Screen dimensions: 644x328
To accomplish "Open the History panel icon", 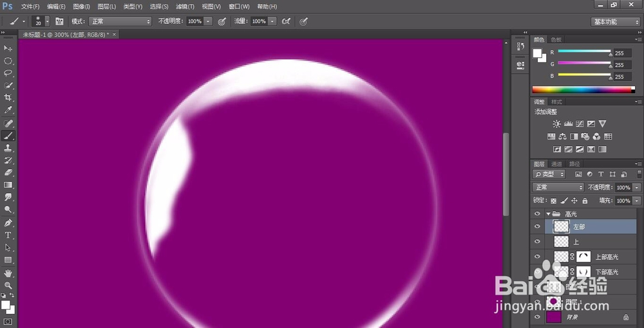I will point(521,46).
